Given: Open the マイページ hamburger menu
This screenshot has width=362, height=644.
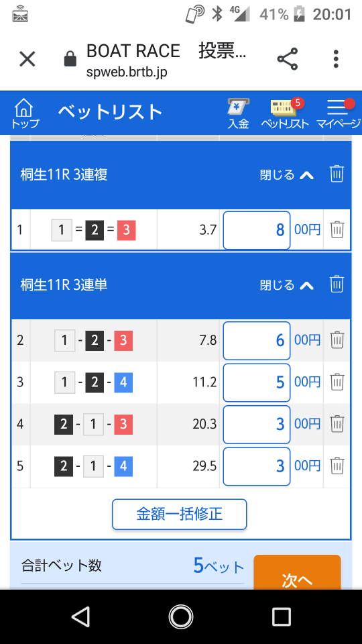Looking at the screenshot, I should (x=339, y=113).
